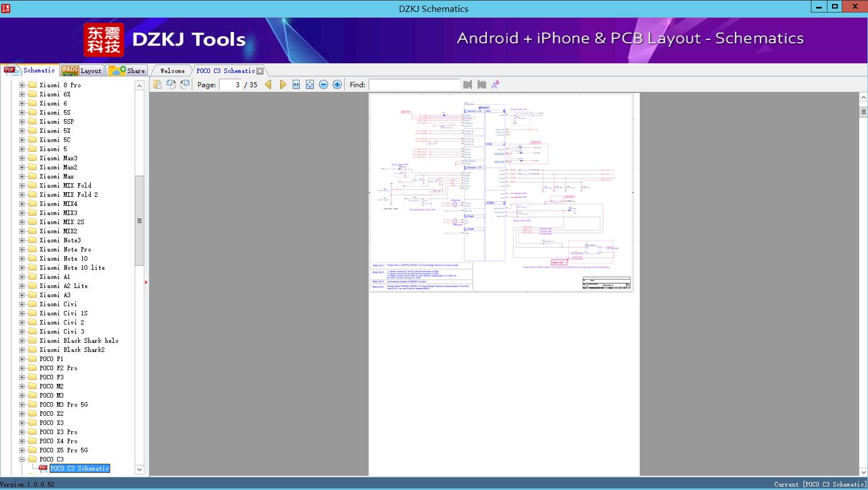The image size is (868, 490).
Task: Collapse the POCO C3 folder
Action: [x=22, y=459]
